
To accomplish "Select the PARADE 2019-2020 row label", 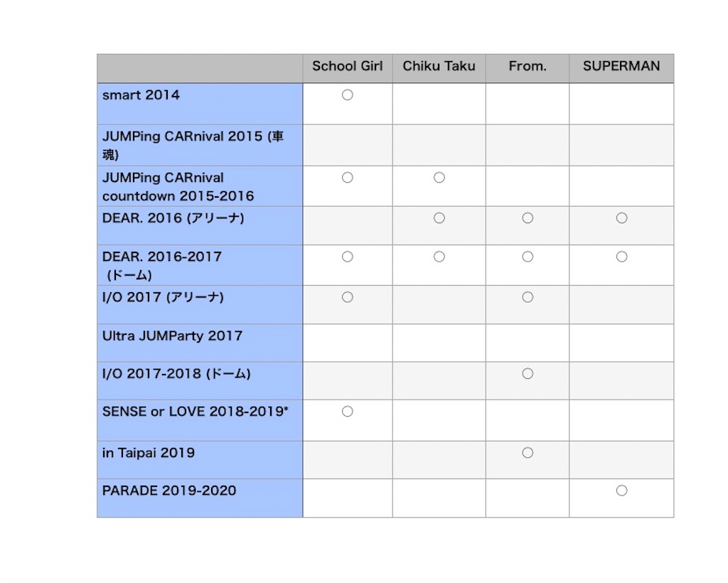I will coord(169,491).
